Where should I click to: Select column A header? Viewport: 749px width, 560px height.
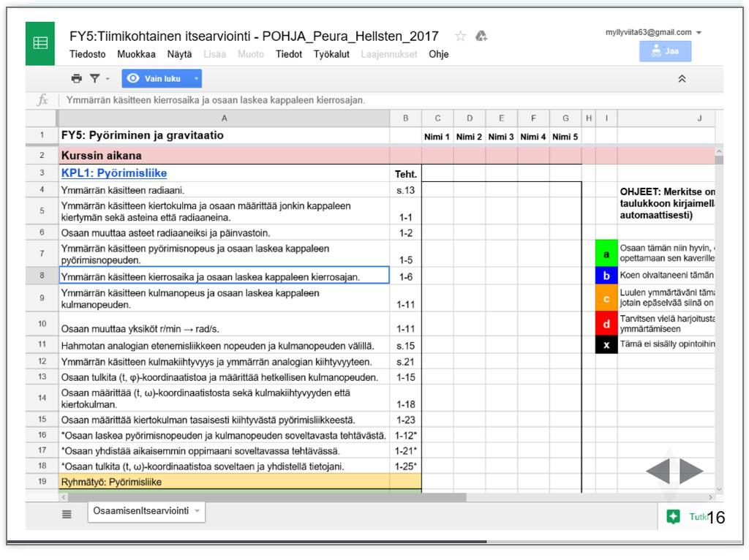[224, 118]
